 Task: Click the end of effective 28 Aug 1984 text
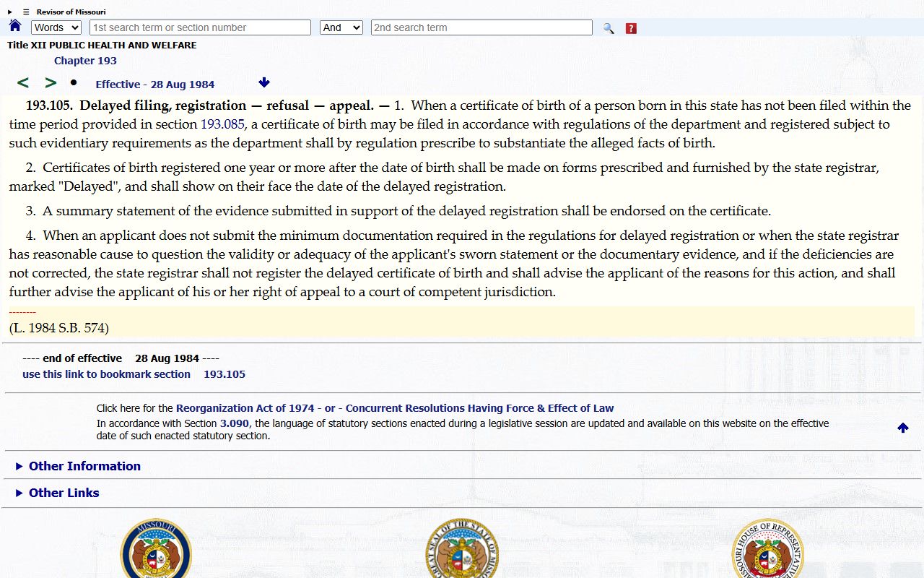click(121, 358)
